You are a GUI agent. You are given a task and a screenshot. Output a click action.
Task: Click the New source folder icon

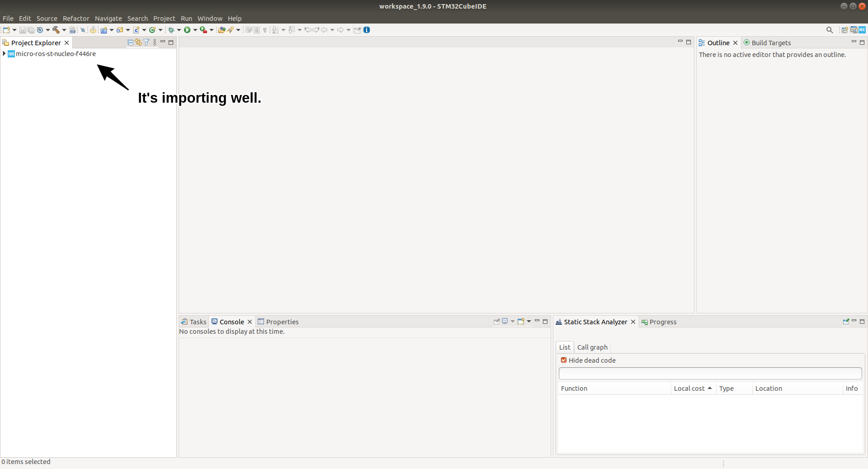click(120, 30)
